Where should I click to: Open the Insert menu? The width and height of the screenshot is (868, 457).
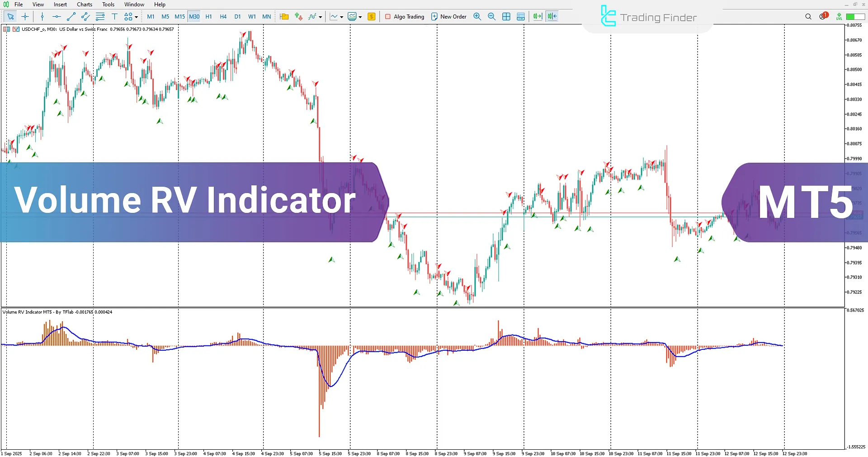60,5
